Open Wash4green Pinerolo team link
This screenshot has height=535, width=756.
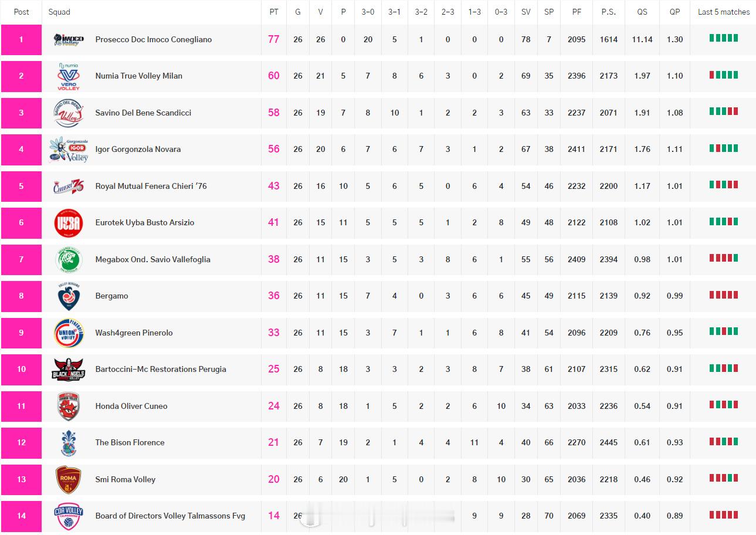click(x=134, y=333)
